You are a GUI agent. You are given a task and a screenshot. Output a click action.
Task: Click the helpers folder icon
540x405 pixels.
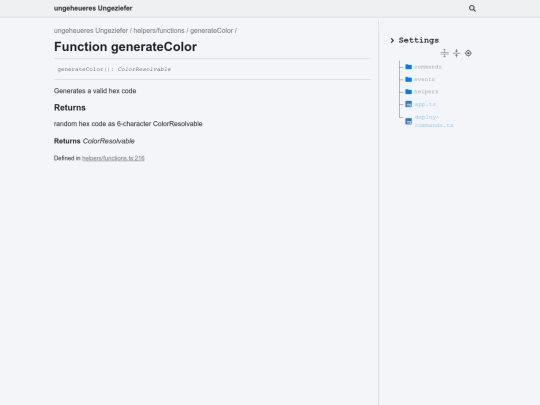pyautogui.click(x=408, y=92)
